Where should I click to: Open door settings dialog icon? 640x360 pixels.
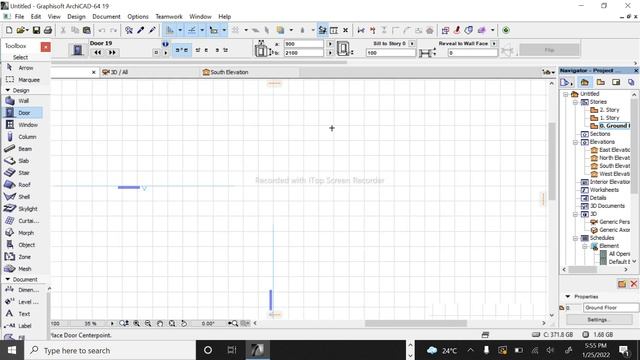(78, 50)
